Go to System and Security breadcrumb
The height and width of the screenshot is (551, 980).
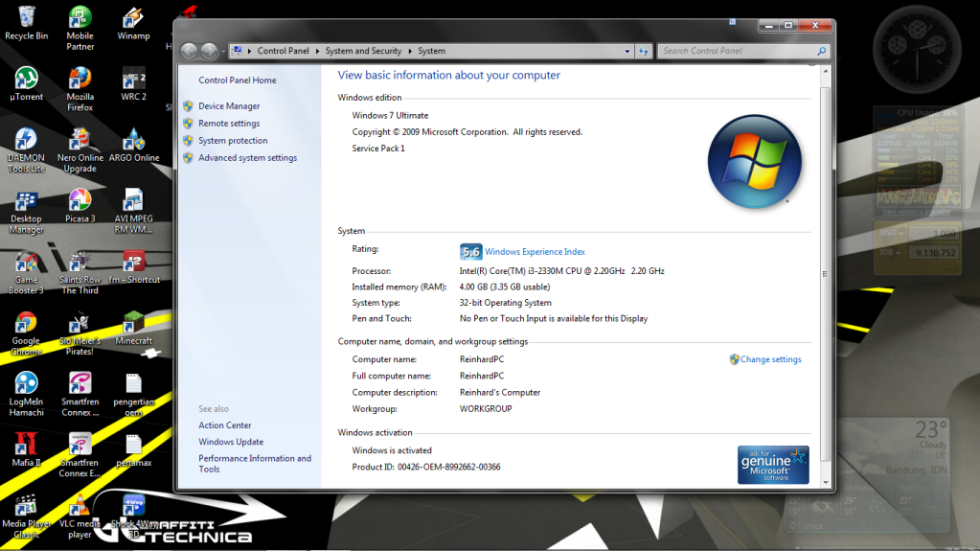(x=363, y=51)
